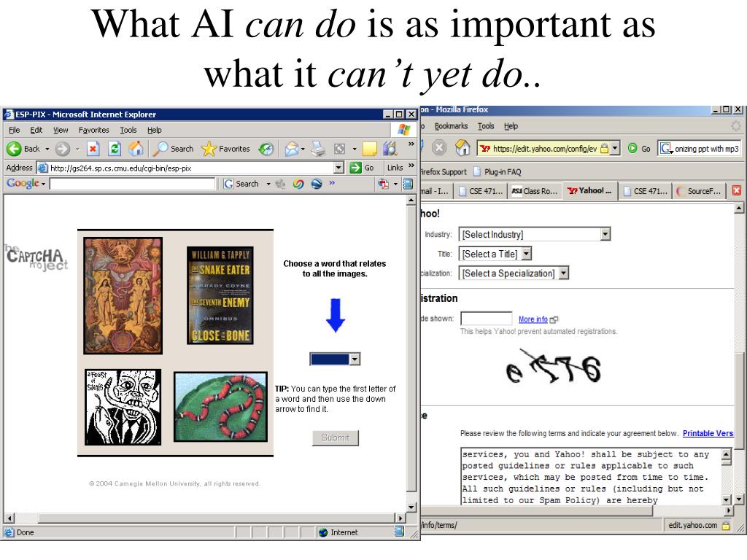747x560 pixels.
Task: Click the Google toolbar Search button
Action: pyautogui.click(x=241, y=184)
